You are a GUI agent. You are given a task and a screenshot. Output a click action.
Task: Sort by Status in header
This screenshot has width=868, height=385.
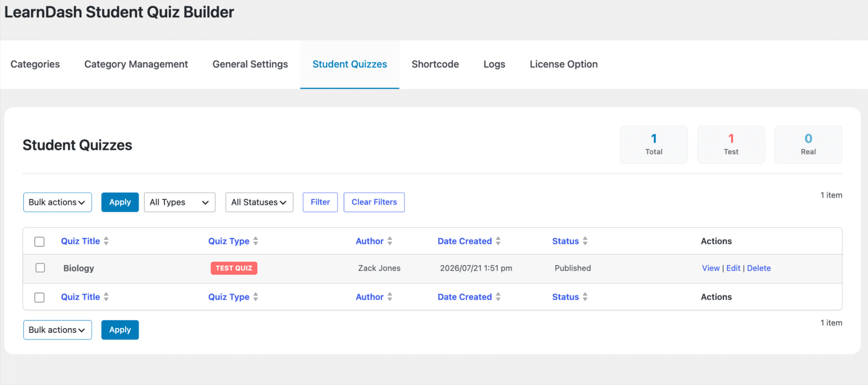[566, 241]
